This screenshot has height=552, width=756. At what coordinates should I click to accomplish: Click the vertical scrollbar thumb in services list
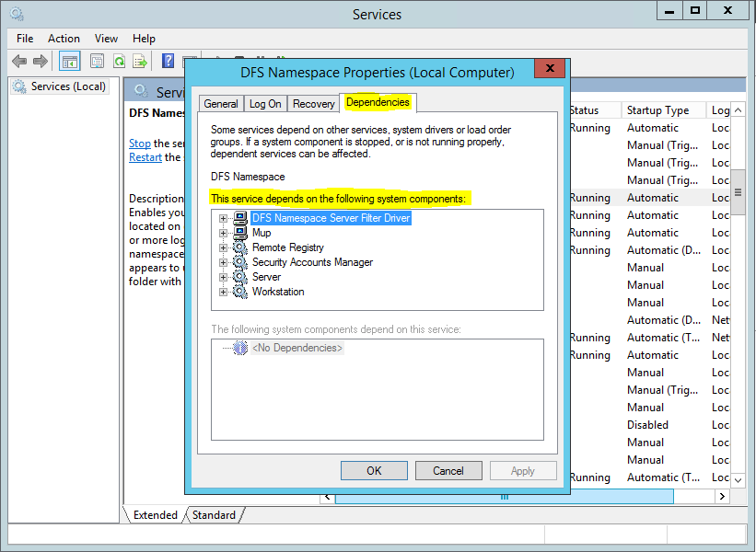(x=739, y=192)
